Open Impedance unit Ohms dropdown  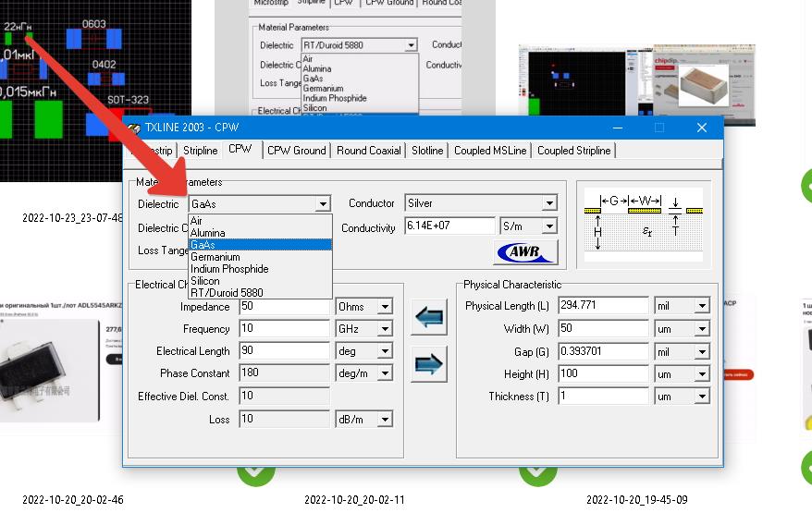pyautogui.click(x=385, y=307)
